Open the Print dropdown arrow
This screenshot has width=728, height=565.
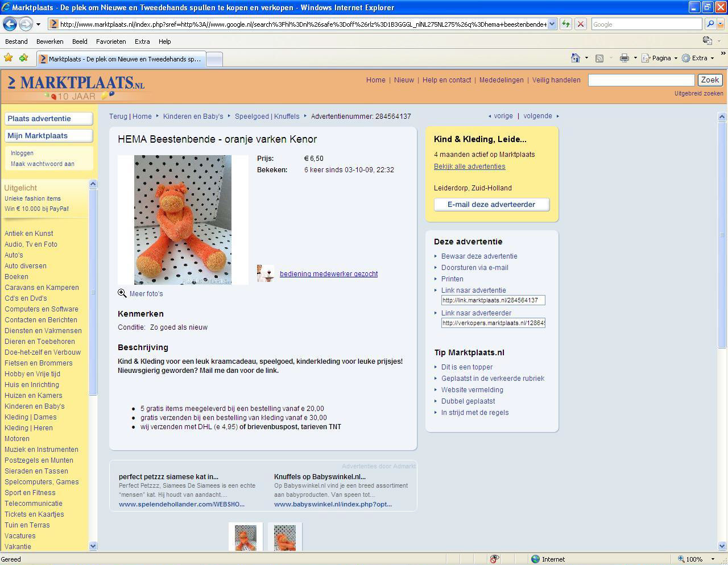[635, 58]
